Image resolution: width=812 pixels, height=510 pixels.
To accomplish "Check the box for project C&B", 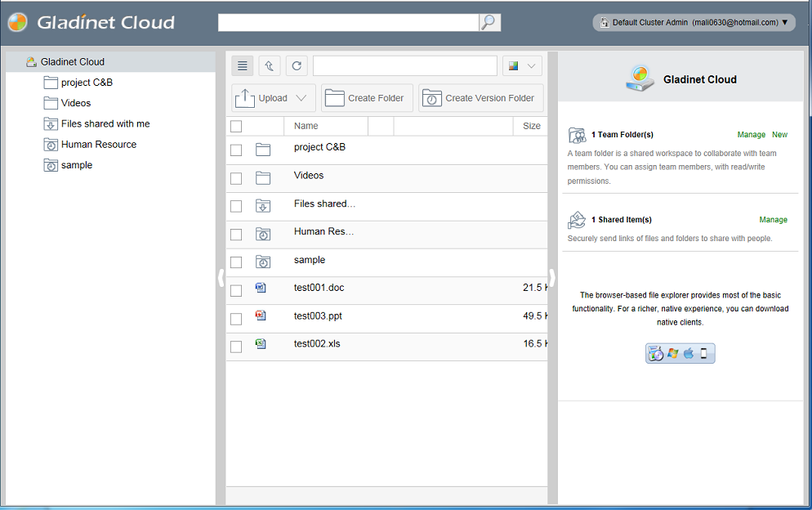I will pos(236,150).
